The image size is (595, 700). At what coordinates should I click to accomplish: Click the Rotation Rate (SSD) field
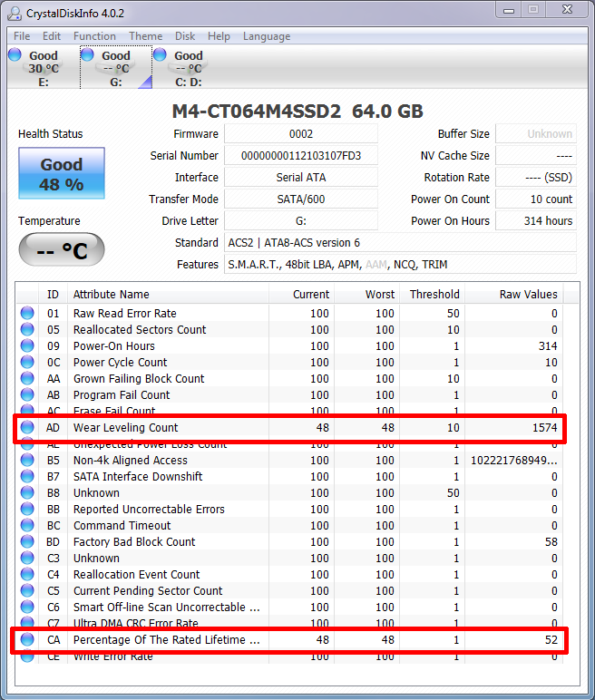click(536, 178)
